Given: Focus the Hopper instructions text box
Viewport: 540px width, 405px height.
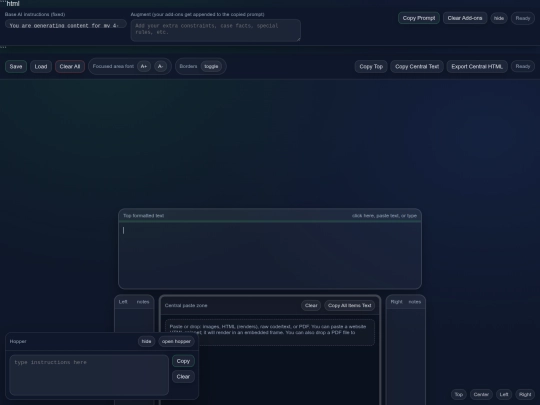Looking at the screenshot, I should point(89,375).
